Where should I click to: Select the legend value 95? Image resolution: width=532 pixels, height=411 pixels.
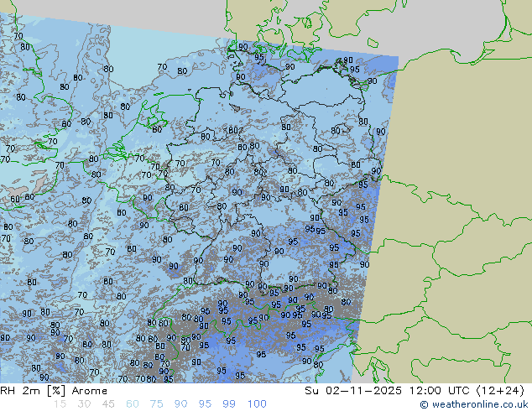click(205, 404)
